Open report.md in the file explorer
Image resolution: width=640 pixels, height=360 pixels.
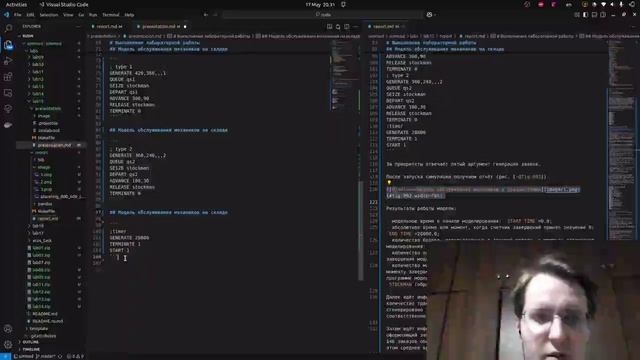[48, 218]
